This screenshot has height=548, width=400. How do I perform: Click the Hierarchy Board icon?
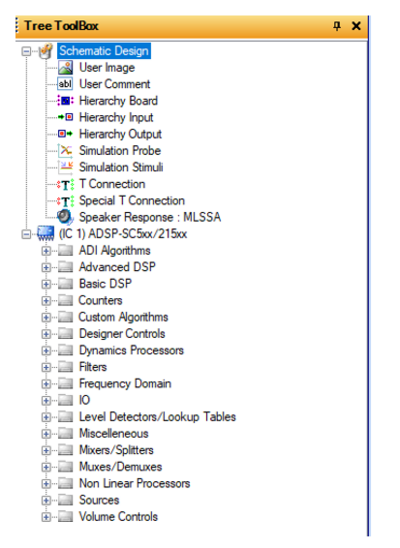pyautogui.click(x=65, y=101)
